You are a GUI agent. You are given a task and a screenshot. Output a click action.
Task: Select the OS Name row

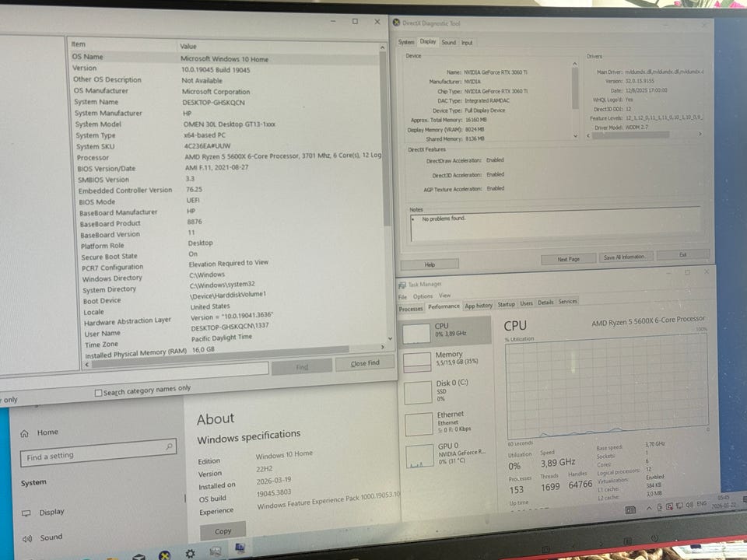224,58
